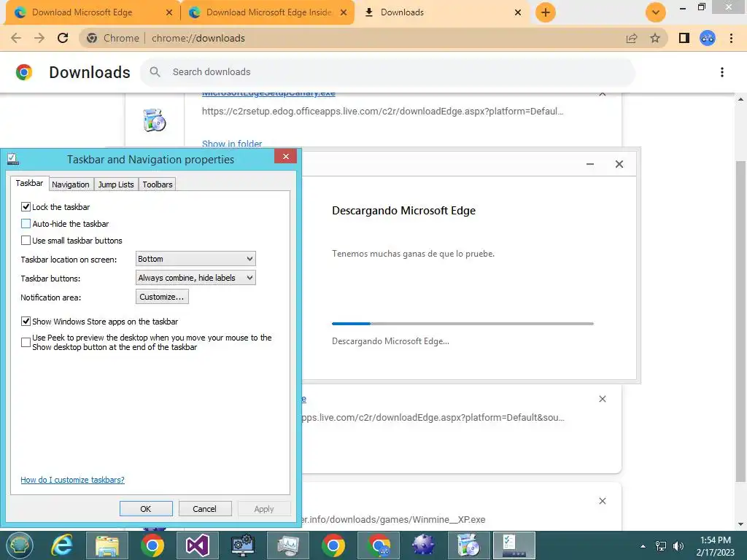The width and height of the screenshot is (747, 560).
Task: Click Customize notification area button
Action: click(162, 297)
